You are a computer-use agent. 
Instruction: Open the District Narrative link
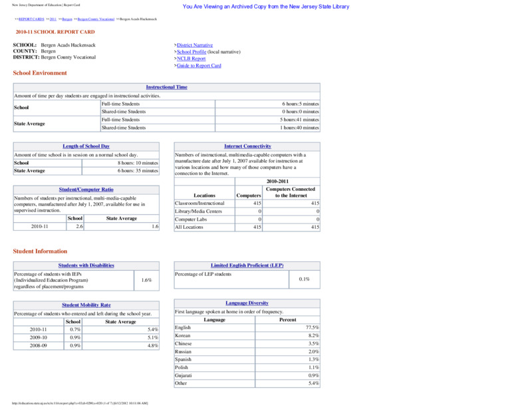(x=195, y=45)
